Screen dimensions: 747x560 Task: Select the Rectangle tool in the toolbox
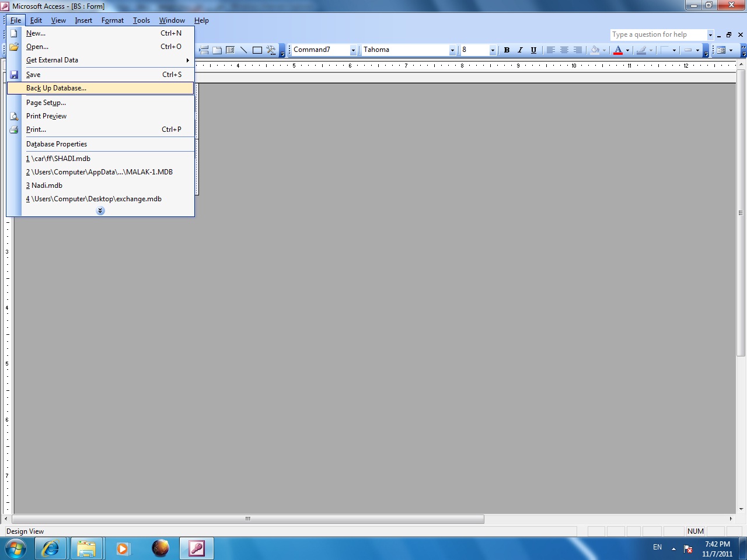point(257,50)
